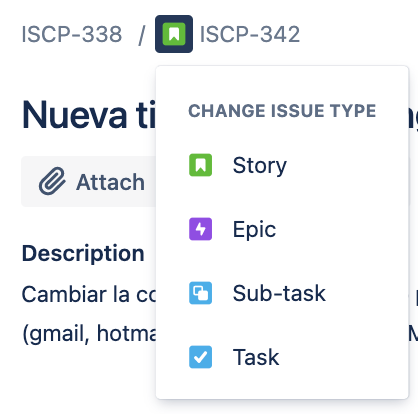418x414 pixels.
Task: Open parent issue ISCP-338 link
Action: (x=72, y=34)
